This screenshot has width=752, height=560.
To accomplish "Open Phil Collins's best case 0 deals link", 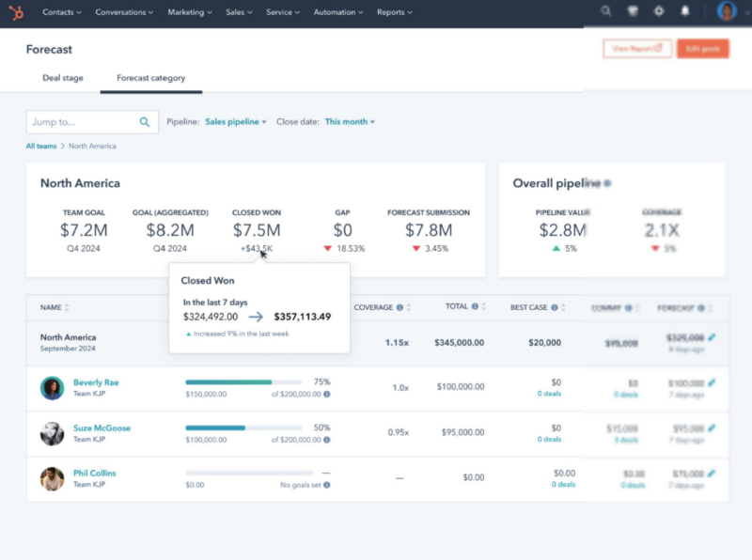I will coord(563,484).
